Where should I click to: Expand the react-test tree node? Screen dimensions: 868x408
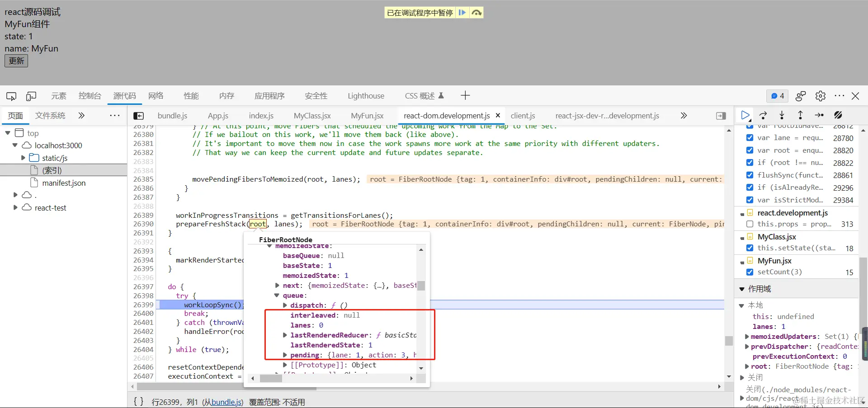(x=15, y=207)
